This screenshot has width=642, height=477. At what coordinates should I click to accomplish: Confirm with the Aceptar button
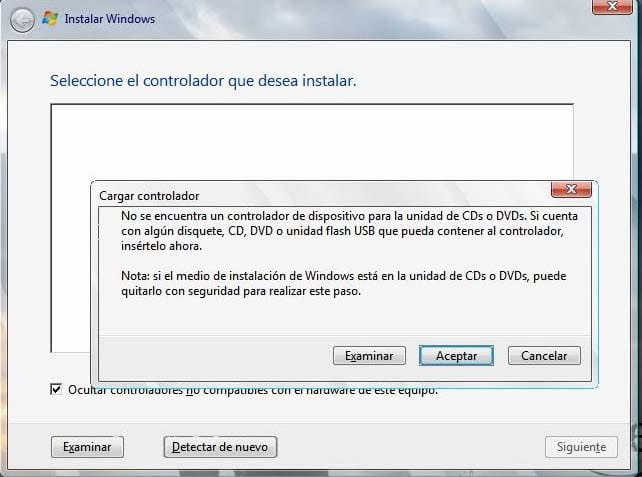(x=456, y=356)
